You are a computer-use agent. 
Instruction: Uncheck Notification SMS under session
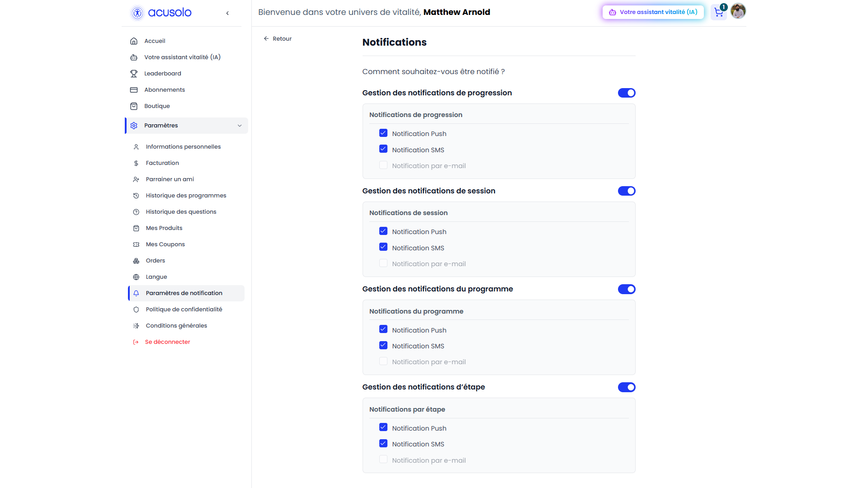383,247
